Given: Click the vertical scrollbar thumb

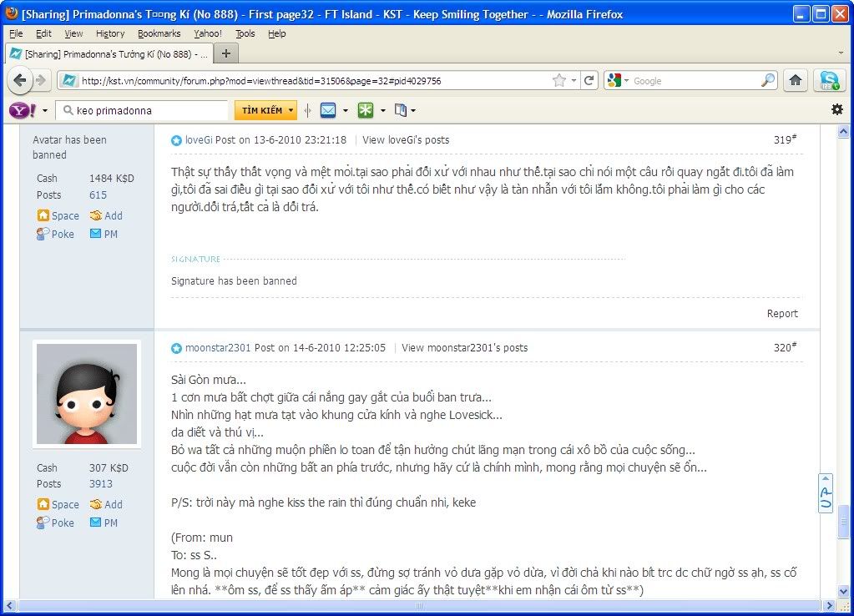Looking at the screenshot, I should (843, 522).
